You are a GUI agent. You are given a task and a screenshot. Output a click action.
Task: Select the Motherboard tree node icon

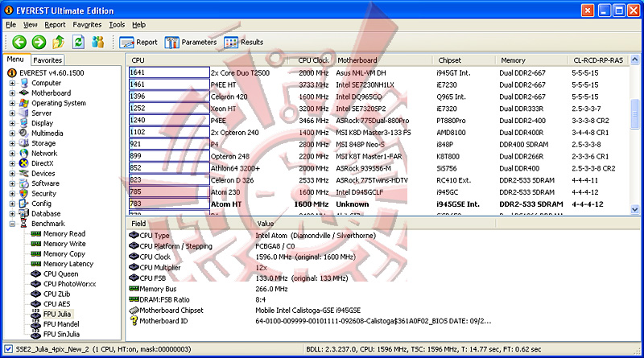(24, 93)
